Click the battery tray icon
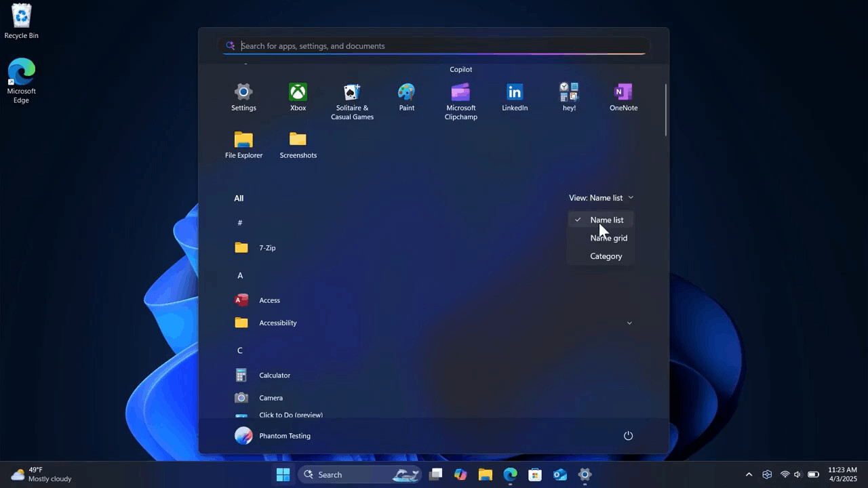Screen dimensions: 868x488 click(813, 474)
